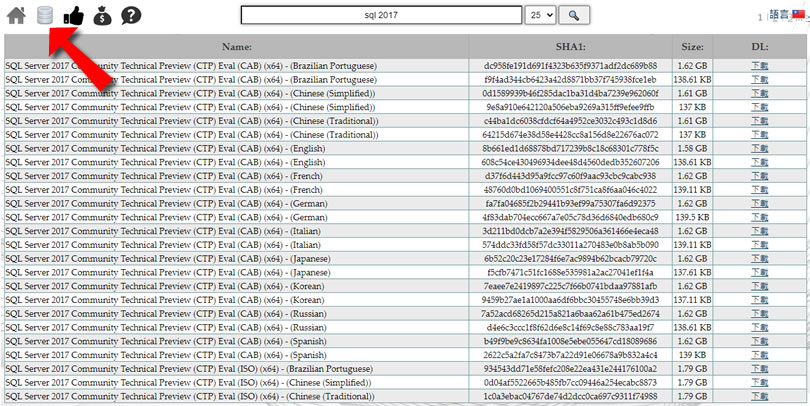Select the SHA1 hash starting with dc9
810x406 pixels.
click(x=570, y=66)
